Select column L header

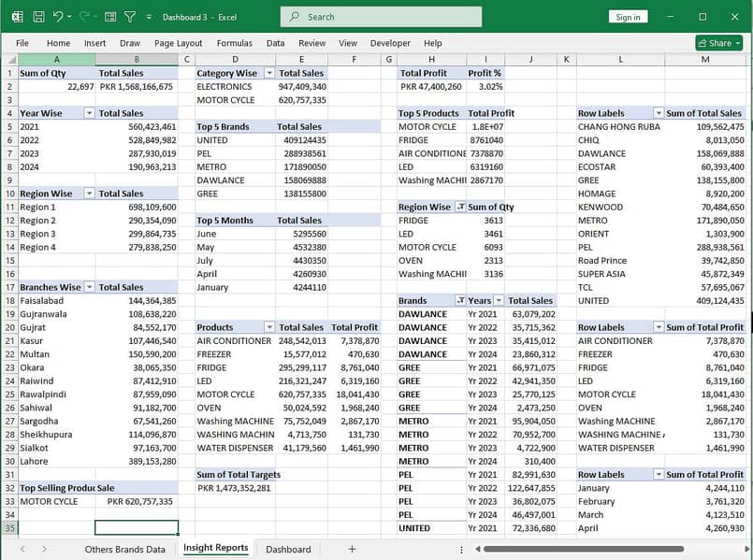620,60
